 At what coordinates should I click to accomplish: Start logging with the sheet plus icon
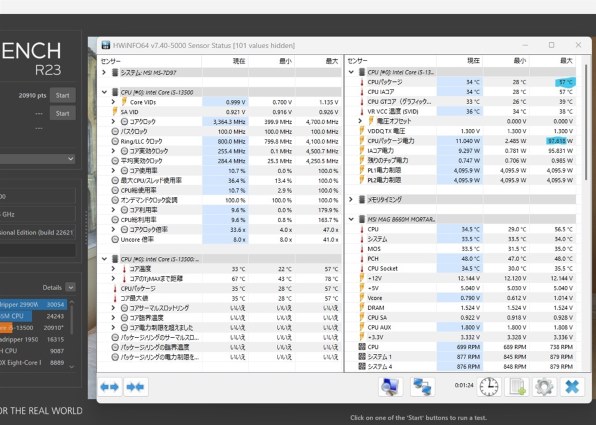point(517,387)
